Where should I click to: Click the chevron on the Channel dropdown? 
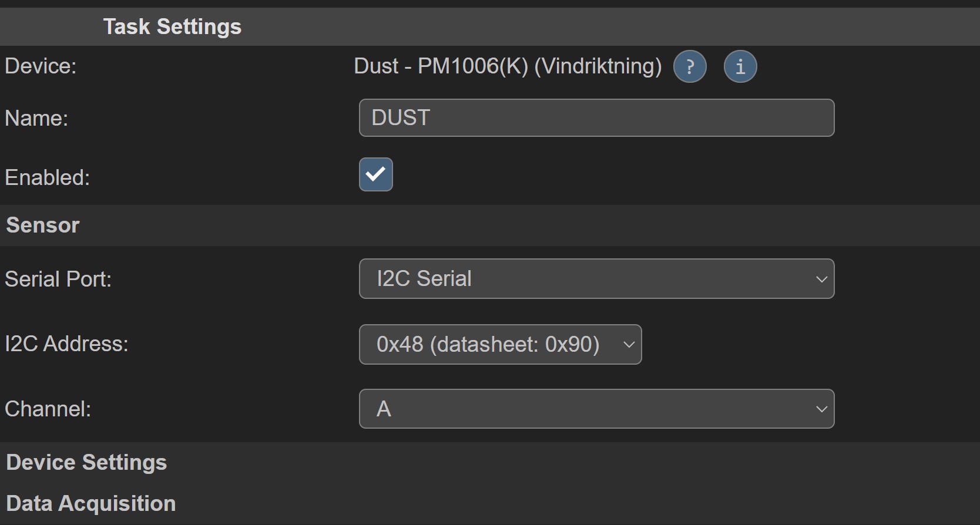[821, 409]
